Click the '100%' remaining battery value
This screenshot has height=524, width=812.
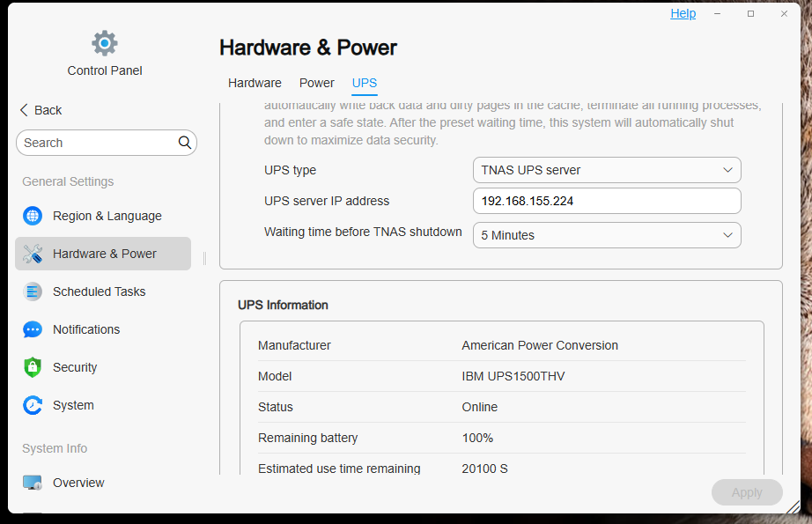[x=477, y=438]
